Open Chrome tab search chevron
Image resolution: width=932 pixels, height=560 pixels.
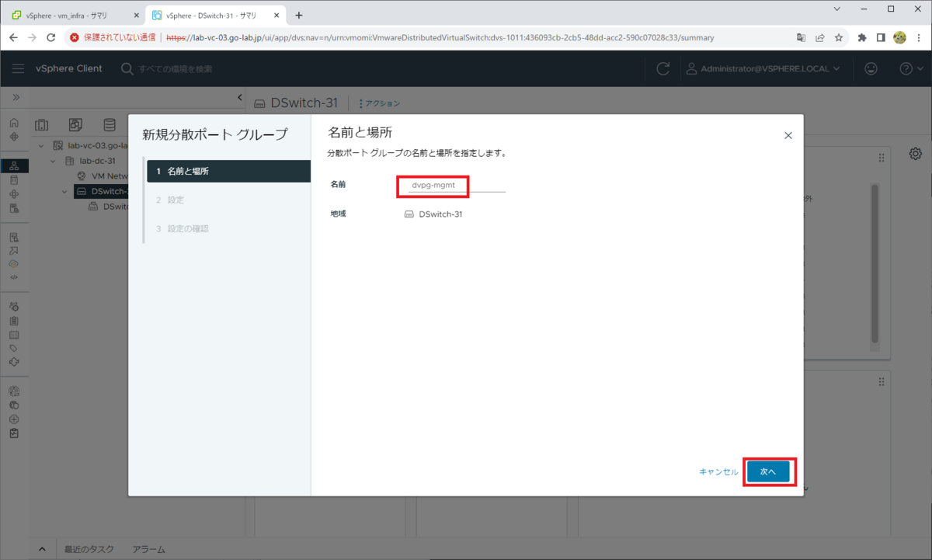(836, 9)
